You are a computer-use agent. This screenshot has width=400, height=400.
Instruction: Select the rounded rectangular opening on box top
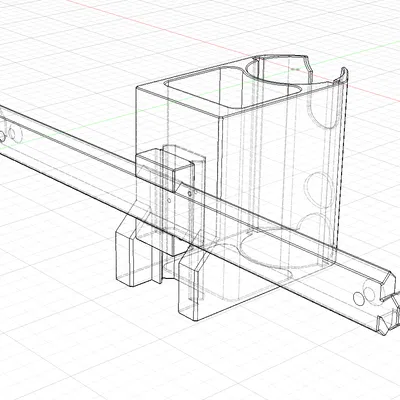coord(233,88)
